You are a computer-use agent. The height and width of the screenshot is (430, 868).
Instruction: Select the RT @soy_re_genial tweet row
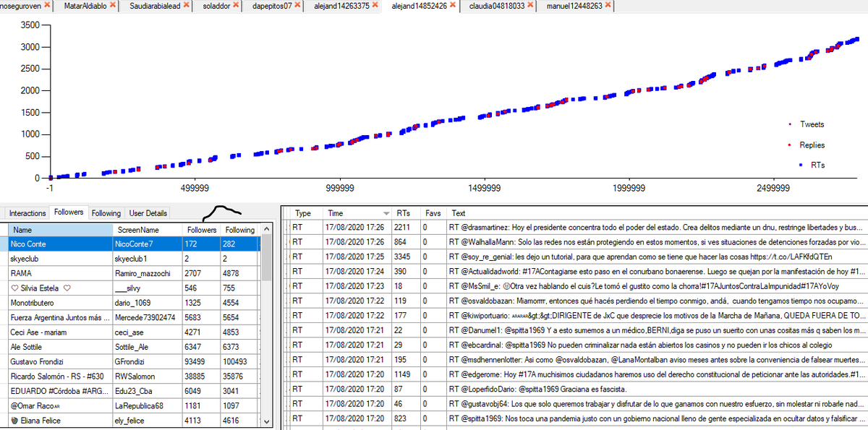pos(579,257)
